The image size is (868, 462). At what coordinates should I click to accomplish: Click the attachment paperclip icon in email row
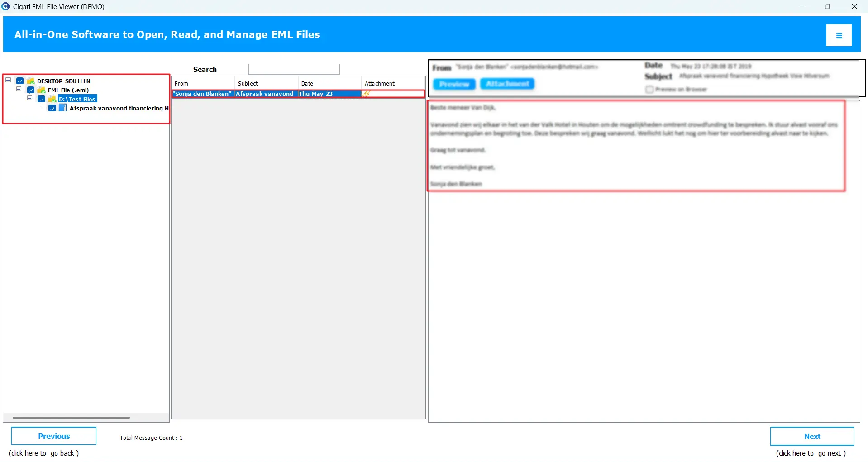[x=366, y=94]
